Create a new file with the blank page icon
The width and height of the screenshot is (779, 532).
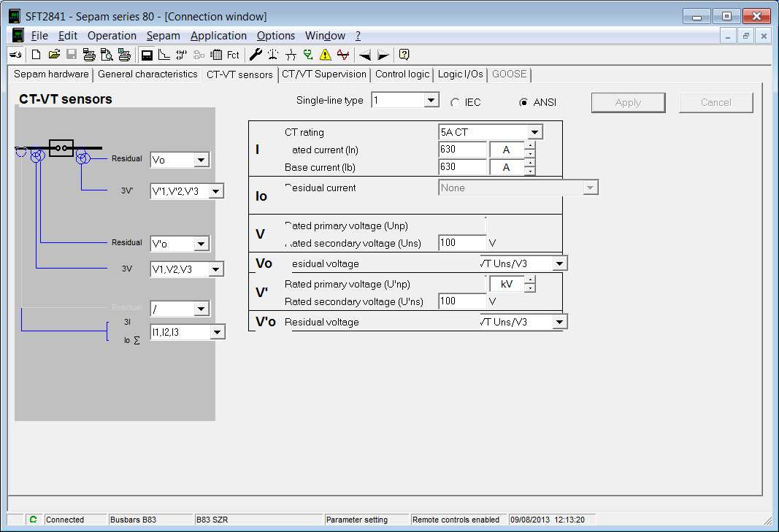click(x=36, y=55)
